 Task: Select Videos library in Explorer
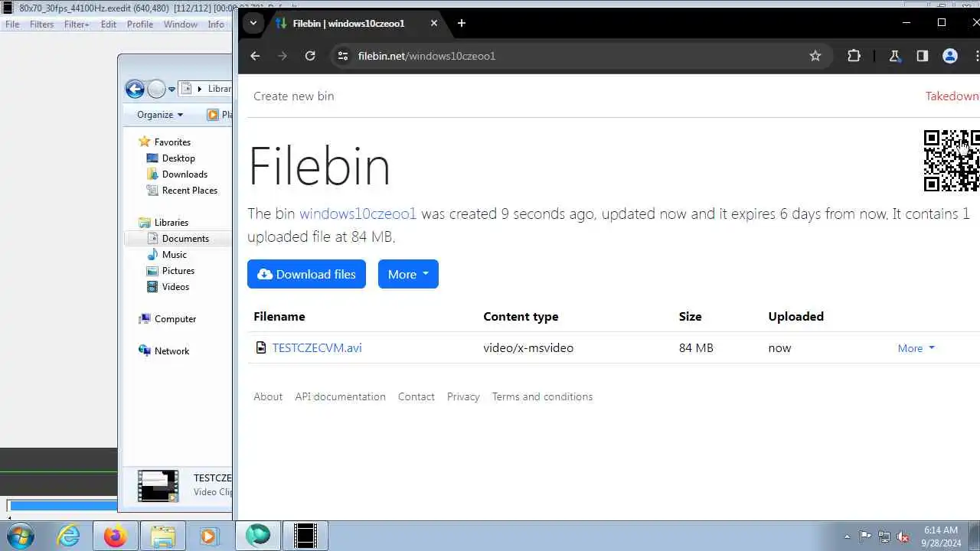coord(175,287)
